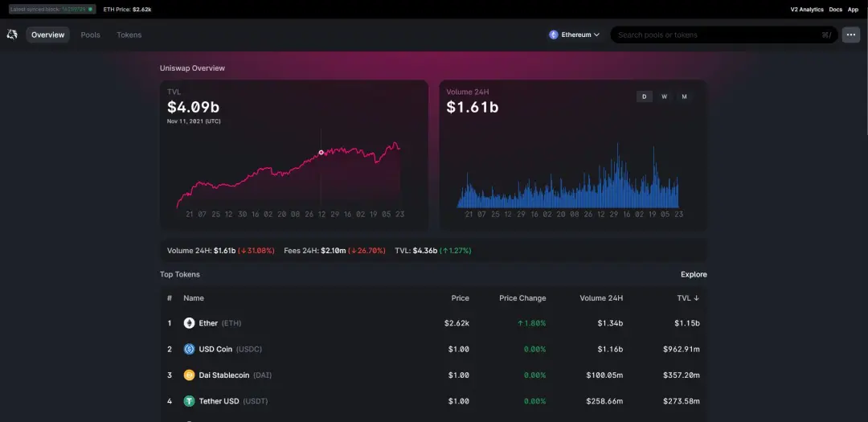Focus the Search pools or tokens field

724,35
